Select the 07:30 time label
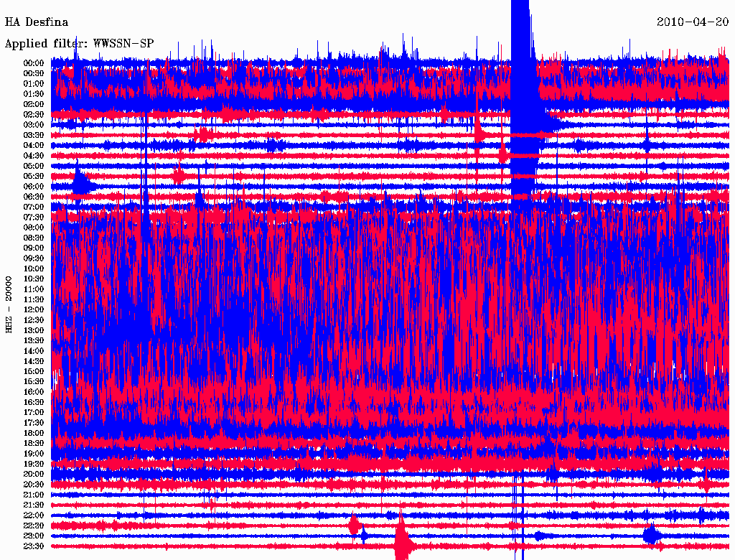 33,218
